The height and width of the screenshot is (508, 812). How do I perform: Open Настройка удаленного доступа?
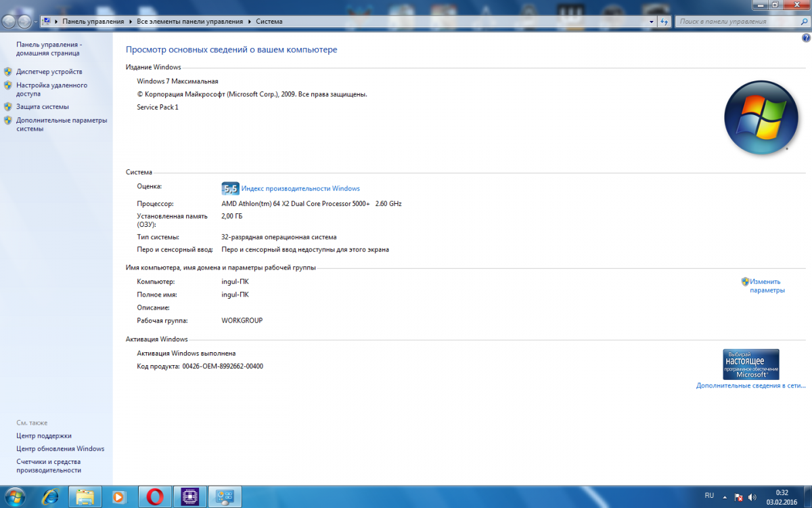[52, 89]
